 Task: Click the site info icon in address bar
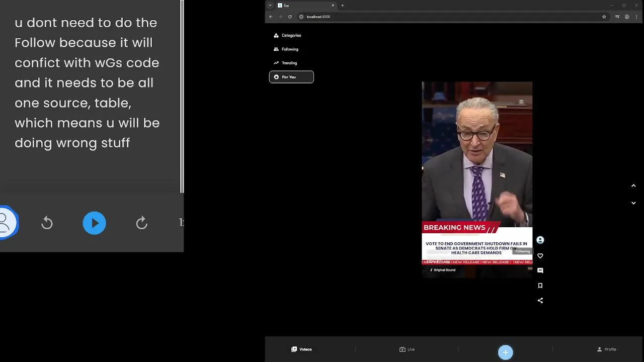pyautogui.click(x=301, y=17)
